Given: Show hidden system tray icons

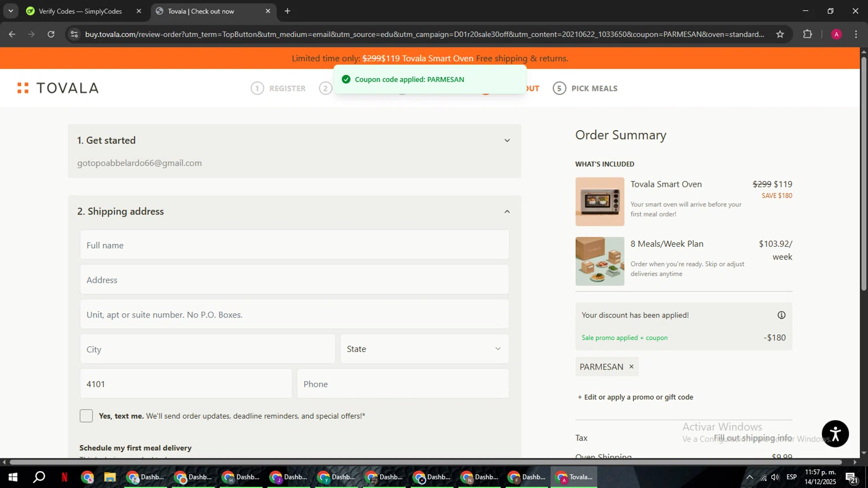Looking at the screenshot, I should click(x=749, y=477).
